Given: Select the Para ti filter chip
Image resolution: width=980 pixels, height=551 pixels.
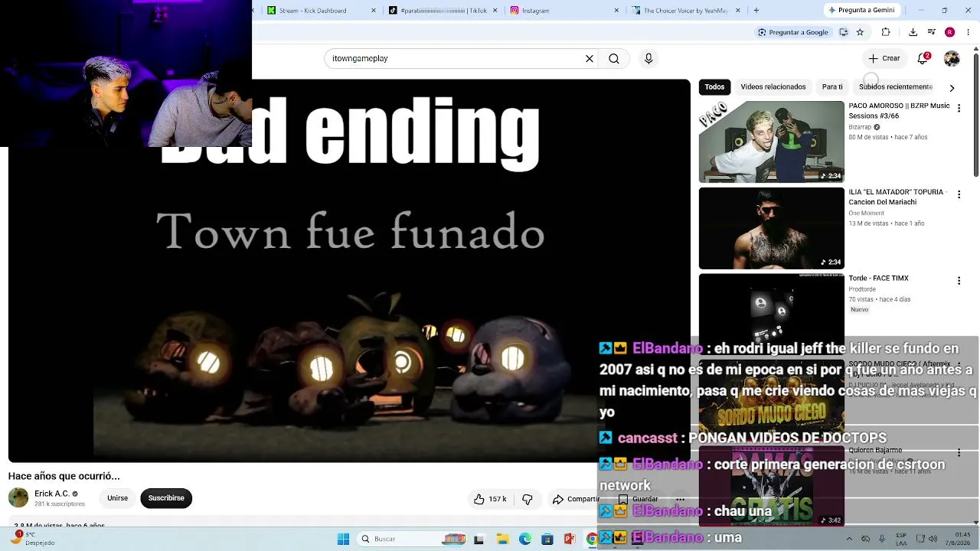Looking at the screenshot, I should click(832, 87).
